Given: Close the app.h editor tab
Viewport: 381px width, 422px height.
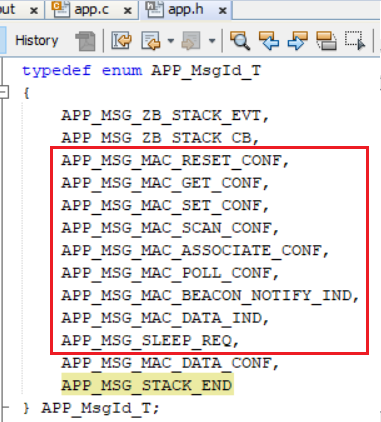Looking at the screenshot, I should point(223,11).
